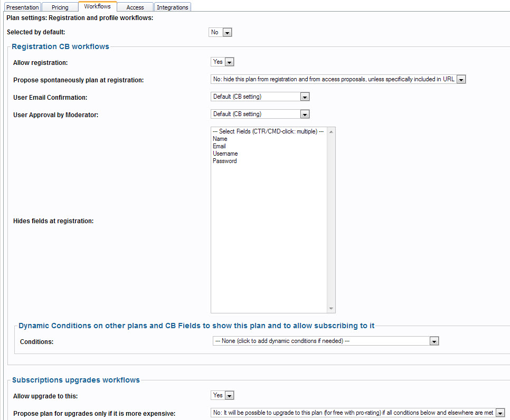Click the Select Fields placeholder entry
Screen dimensions: 510x420
(x=268, y=131)
